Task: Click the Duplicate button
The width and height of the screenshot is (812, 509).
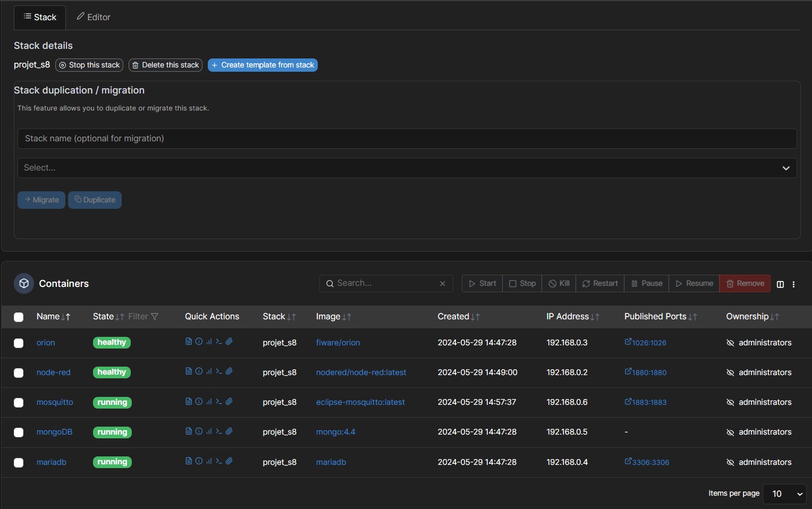Action: tap(95, 200)
